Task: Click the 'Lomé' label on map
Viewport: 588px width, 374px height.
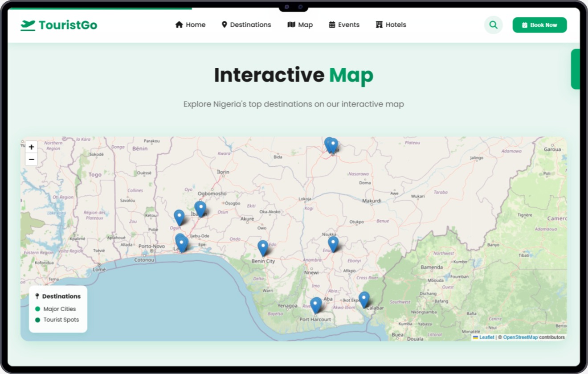Action: (99, 269)
